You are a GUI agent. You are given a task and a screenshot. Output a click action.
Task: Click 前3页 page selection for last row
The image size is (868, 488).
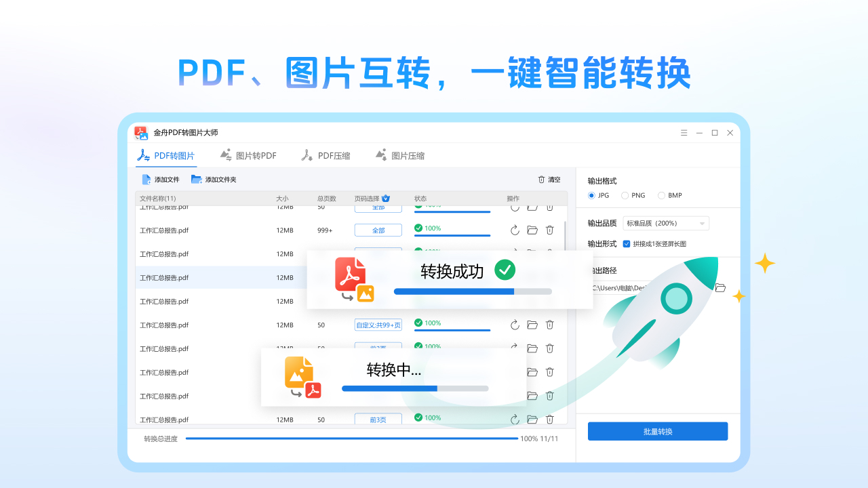[378, 419]
